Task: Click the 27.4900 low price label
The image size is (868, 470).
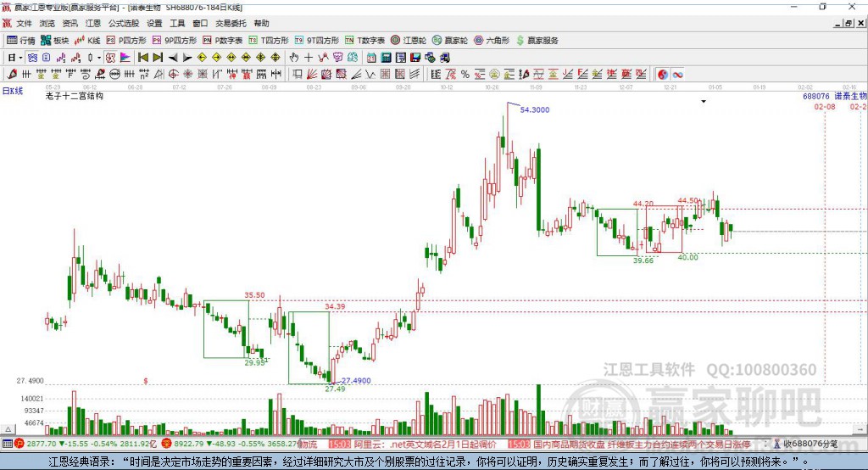Action: [356, 380]
